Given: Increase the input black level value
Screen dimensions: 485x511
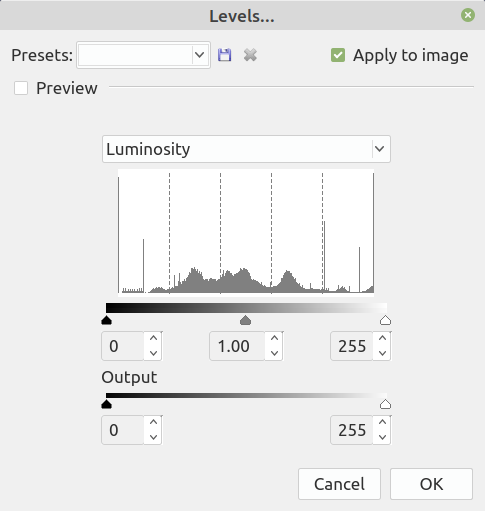Looking at the screenshot, I should [153, 338].
